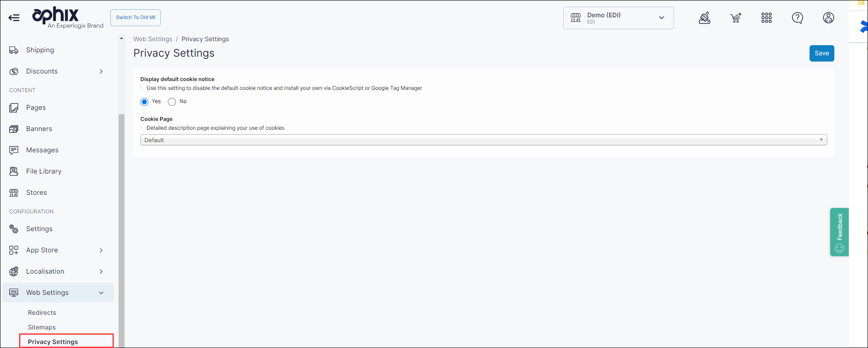
Task: Open the Feedback side tab
Action: (839, 232)
